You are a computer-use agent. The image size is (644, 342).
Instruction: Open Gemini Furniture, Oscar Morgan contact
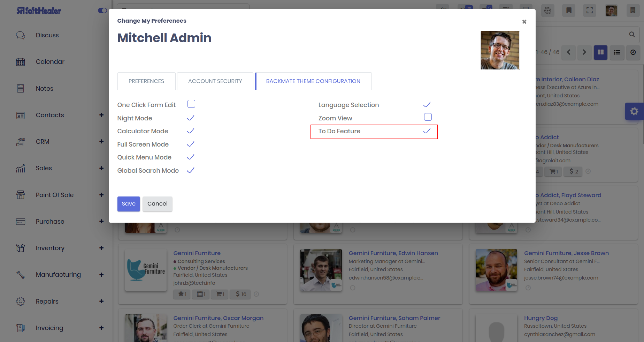(219, 318)
